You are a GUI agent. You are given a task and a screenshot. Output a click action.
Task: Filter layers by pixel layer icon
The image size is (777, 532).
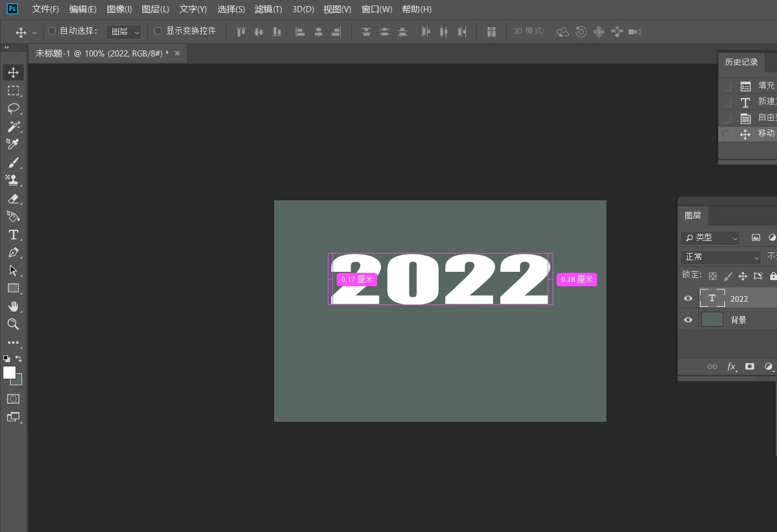coord(755,237)
